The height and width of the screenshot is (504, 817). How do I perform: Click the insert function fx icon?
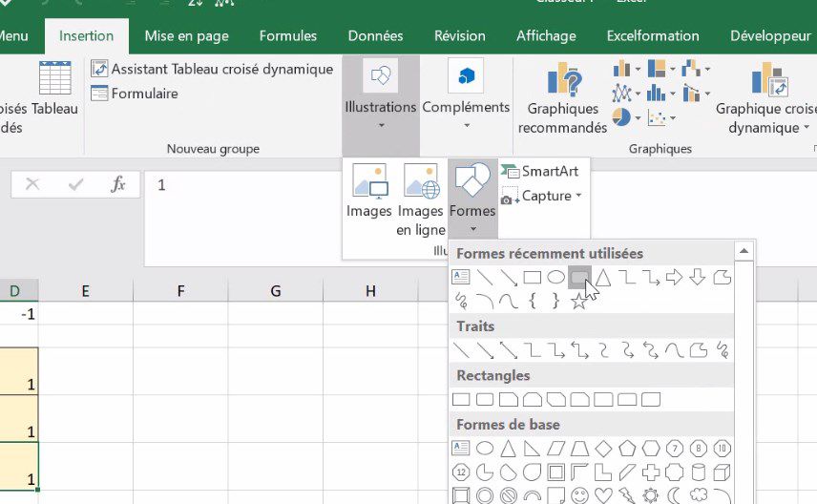(x=118, y=184)
